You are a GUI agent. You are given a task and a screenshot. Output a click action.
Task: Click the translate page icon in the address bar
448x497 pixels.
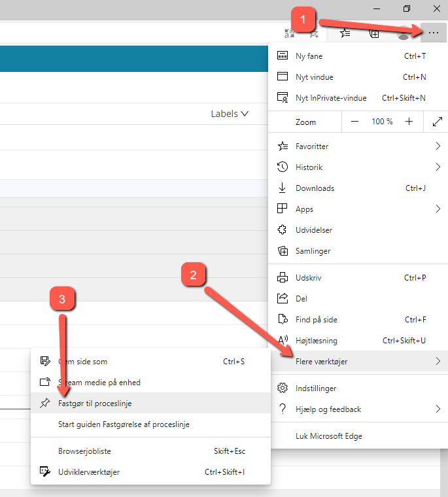tap(289, 33)
